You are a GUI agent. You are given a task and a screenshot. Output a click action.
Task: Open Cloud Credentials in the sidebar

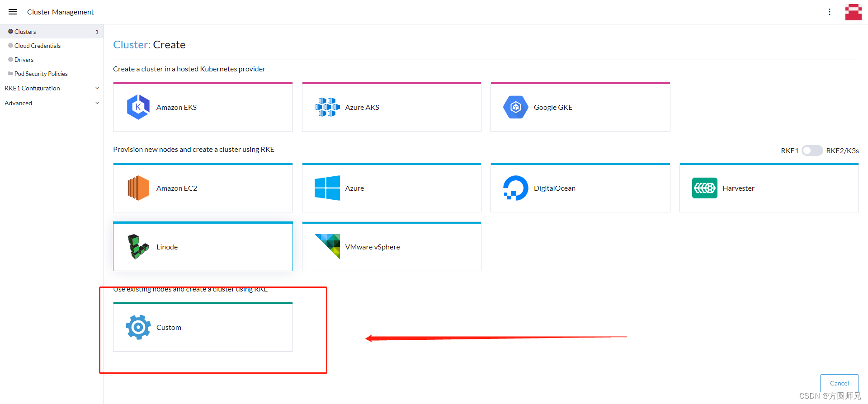click(52, 46)
